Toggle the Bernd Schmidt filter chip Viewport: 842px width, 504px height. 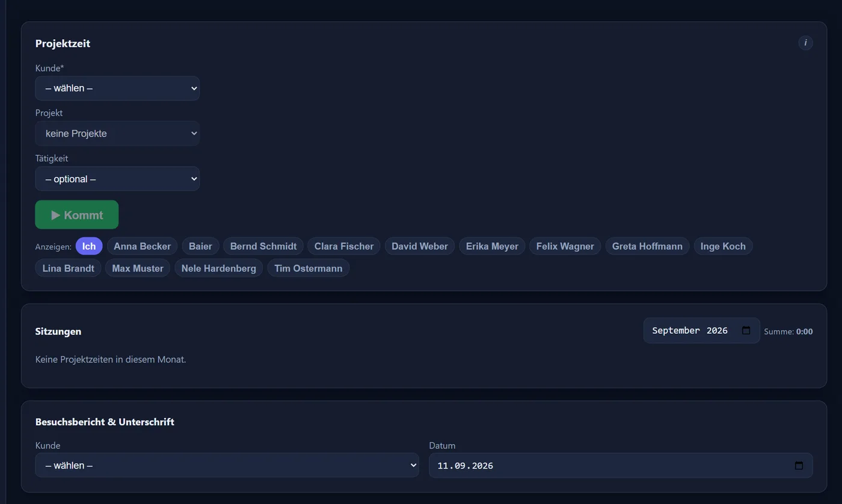click(x=263, y=246)
